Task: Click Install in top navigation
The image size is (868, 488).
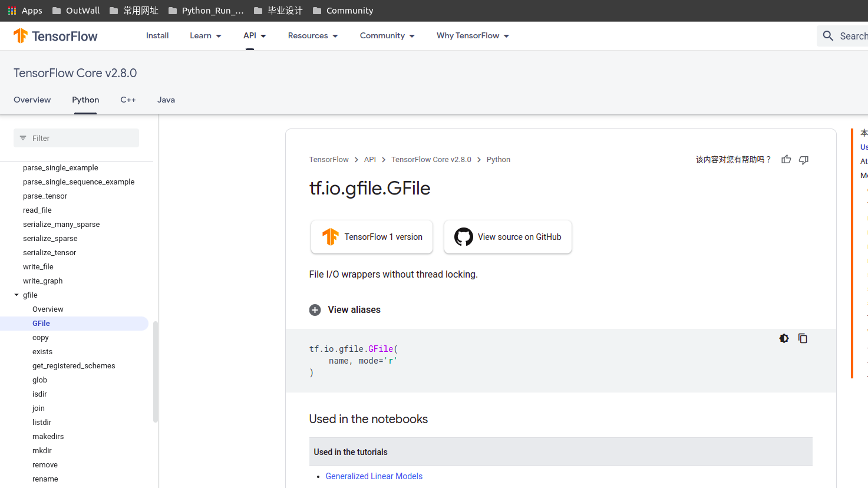Action: pyautogui.click(x=157, y=36)
